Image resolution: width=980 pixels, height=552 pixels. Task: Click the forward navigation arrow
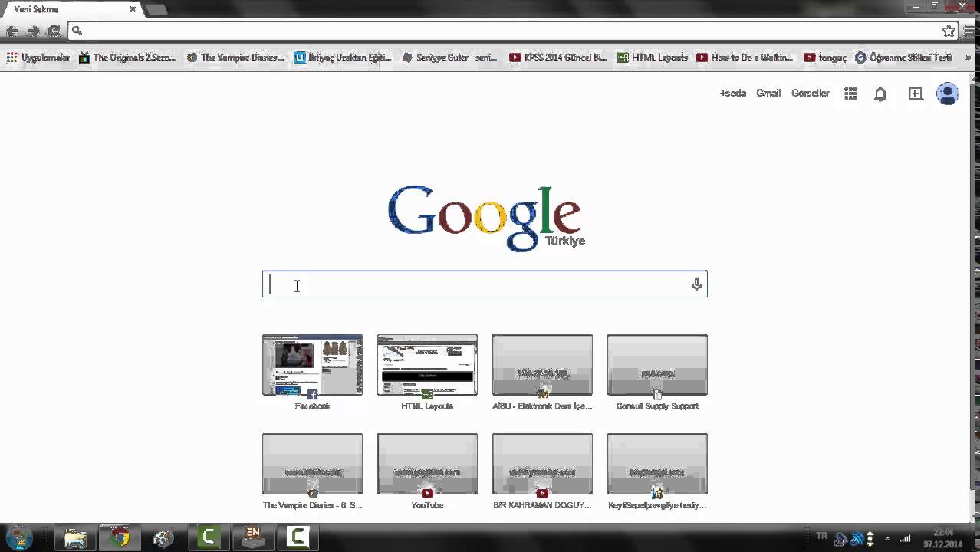[33, 31]
